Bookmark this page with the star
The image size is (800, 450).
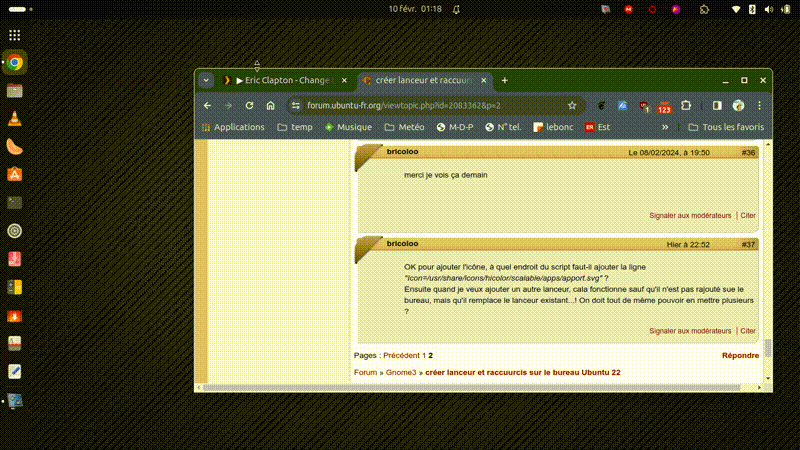pos(572,106)
